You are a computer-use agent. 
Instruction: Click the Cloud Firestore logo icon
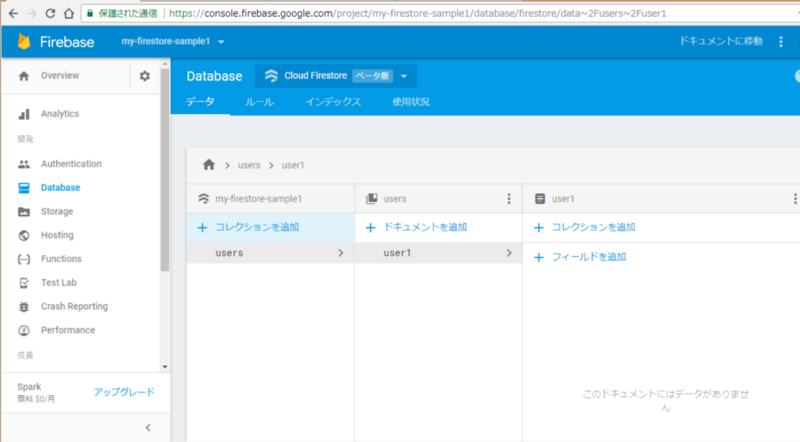271,76
